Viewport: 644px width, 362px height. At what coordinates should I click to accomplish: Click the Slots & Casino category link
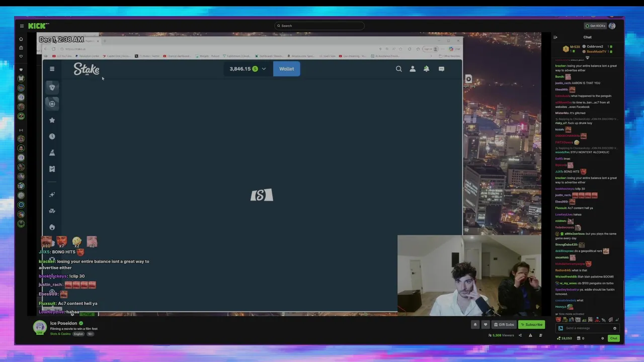60,334
